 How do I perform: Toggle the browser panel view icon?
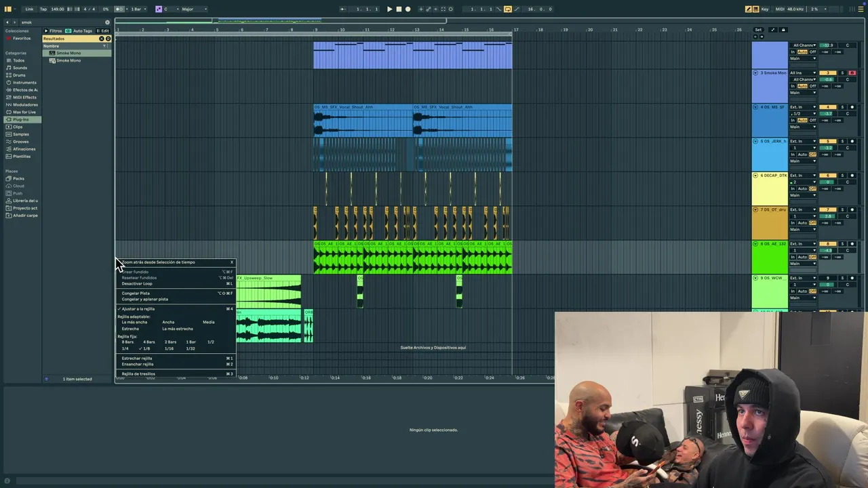coord(7,9)
